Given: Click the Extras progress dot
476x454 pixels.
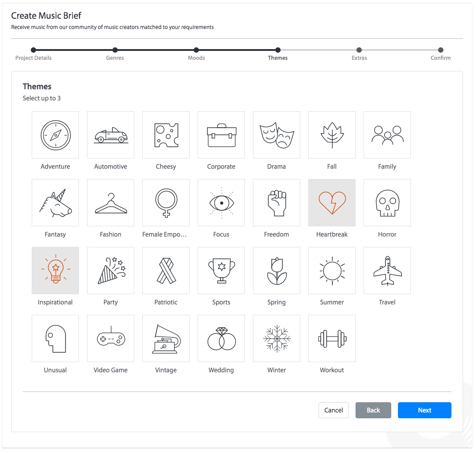Looking at the screenshot, I should (x=359, y=50).
